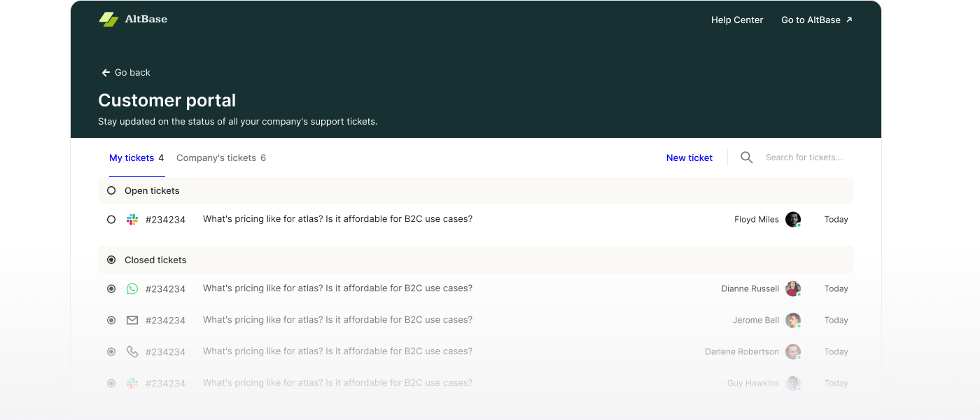
Task: Click the Go back link
Action: tap(126, 73)
